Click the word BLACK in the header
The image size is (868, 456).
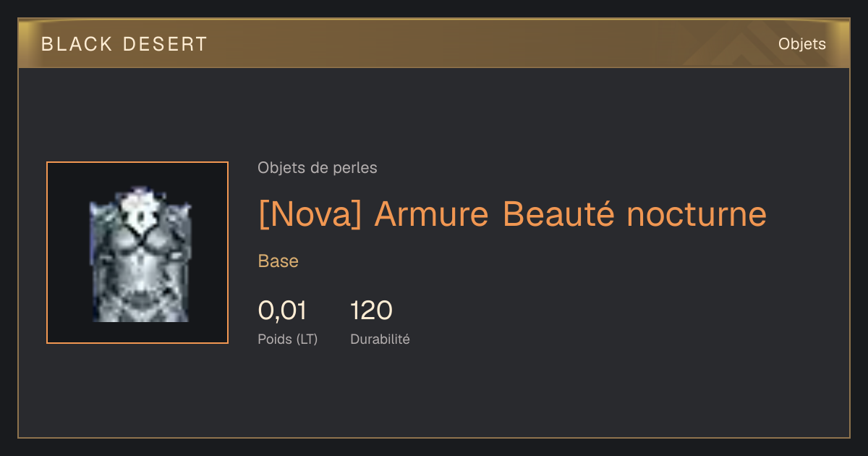tap(77, 44)
